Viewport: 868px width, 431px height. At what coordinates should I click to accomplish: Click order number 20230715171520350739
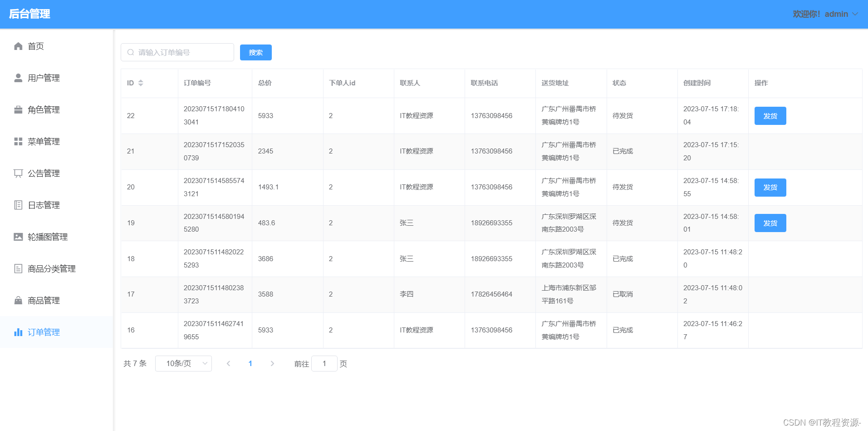pos(214,151)
